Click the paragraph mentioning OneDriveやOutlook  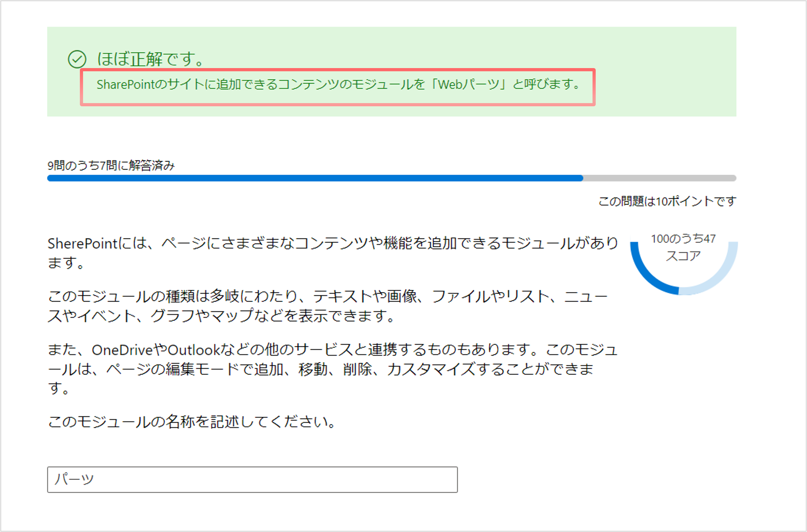click(x=333, y=368)
